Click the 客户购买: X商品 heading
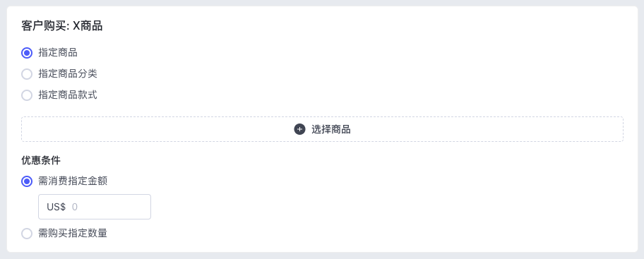Screen dimensions: 644x259 pos(61,26)
